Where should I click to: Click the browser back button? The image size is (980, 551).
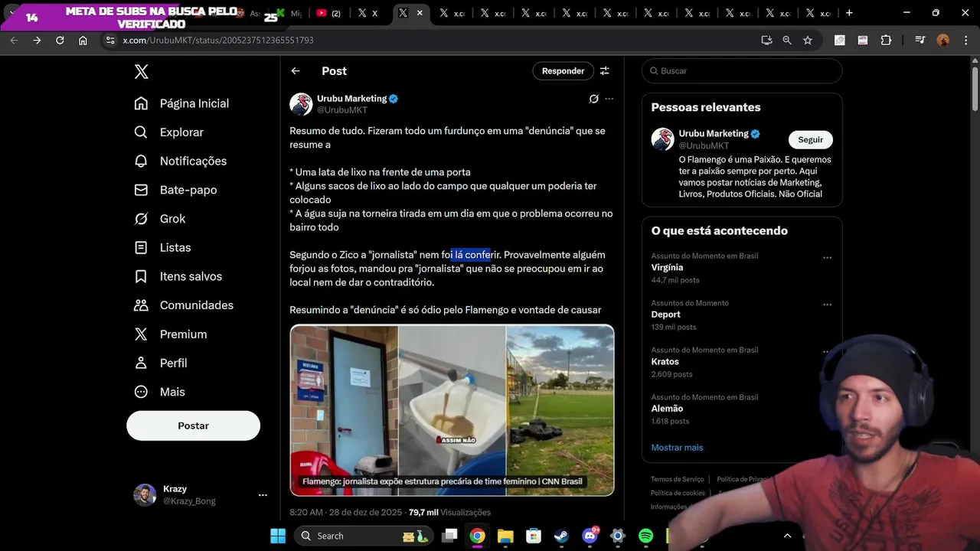[14, 41]
